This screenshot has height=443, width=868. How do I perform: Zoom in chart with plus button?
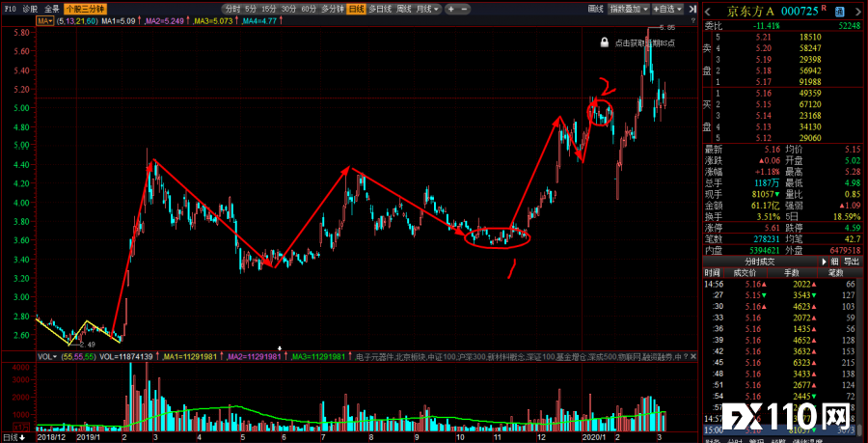451,9
